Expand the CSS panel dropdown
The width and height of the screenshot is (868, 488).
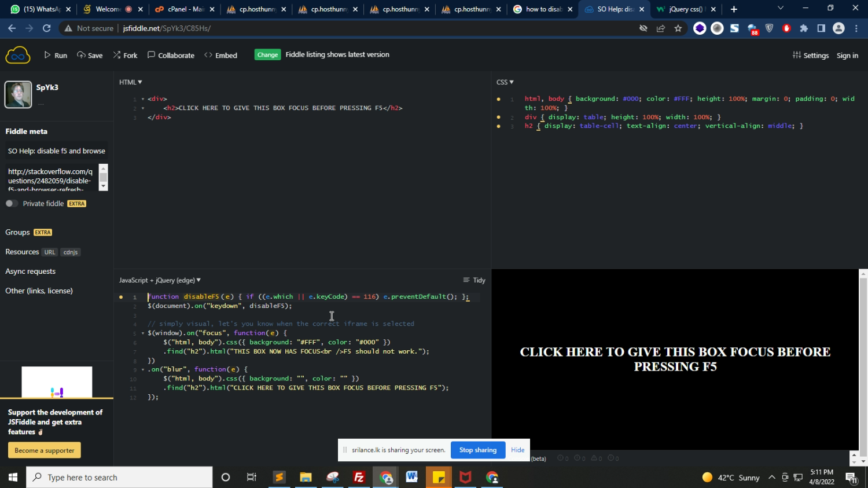505,82
